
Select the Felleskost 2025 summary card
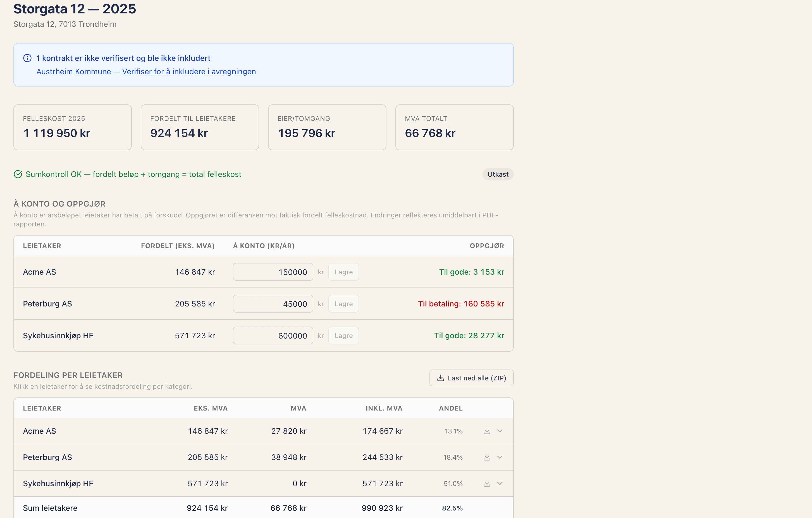point(73,127)
